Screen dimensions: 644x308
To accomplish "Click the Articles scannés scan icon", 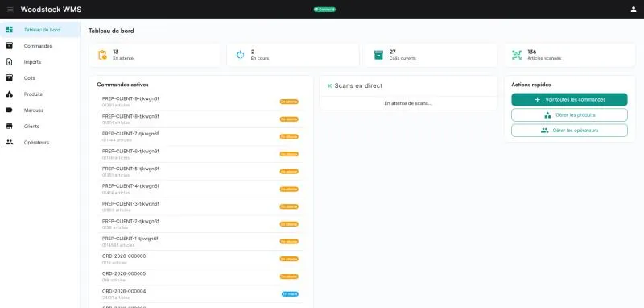I will (517, 55).
